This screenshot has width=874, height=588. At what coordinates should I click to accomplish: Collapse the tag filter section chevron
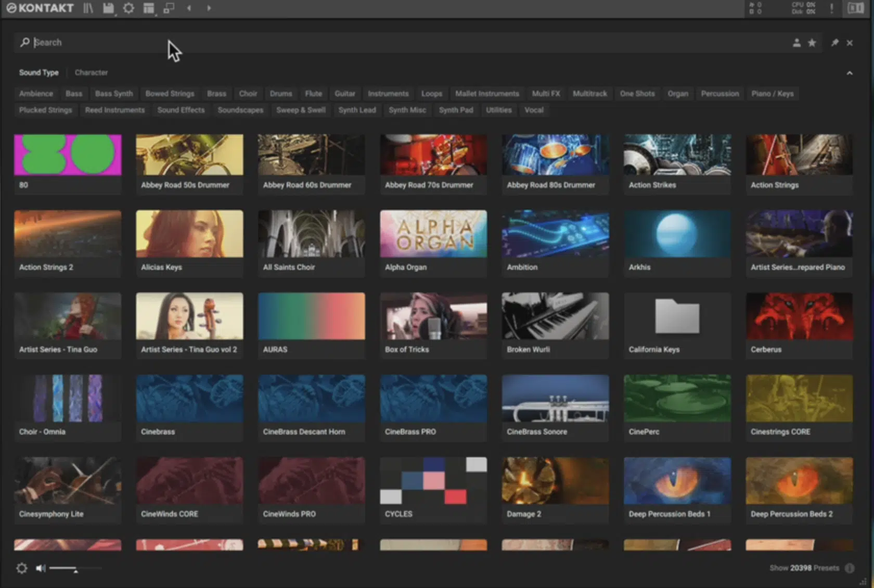[850, 73]
